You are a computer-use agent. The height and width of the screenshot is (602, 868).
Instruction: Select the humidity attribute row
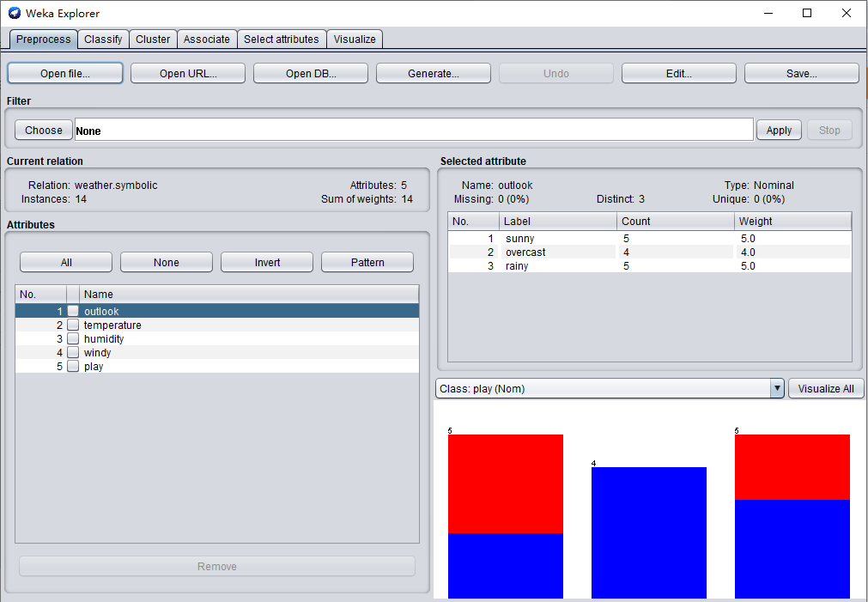[x=217, y=338]
